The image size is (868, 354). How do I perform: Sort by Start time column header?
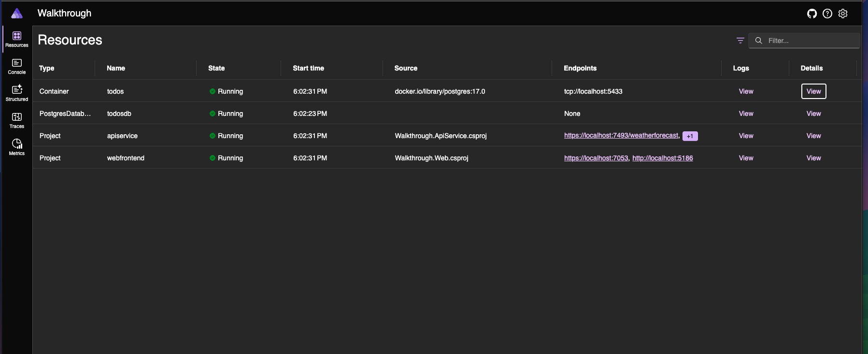click(308, 68)
